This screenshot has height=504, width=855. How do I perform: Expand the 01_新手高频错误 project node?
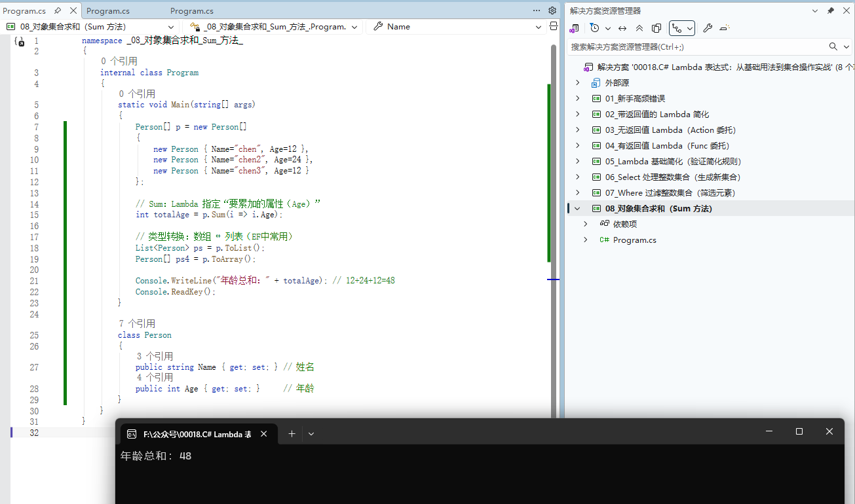pos(577,98)
